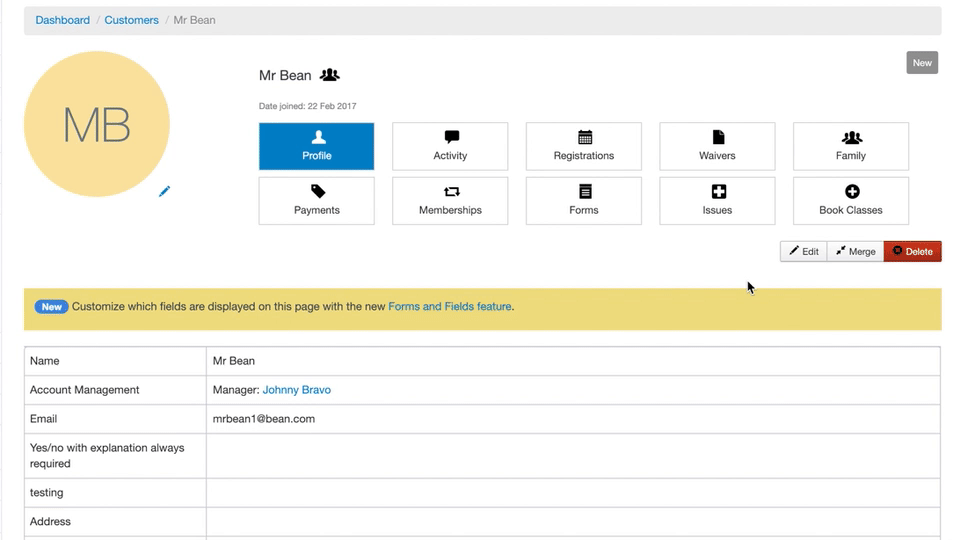Open manager Johnny Bravo's profile link
The image size is (960, 540).
pos(296,390)
